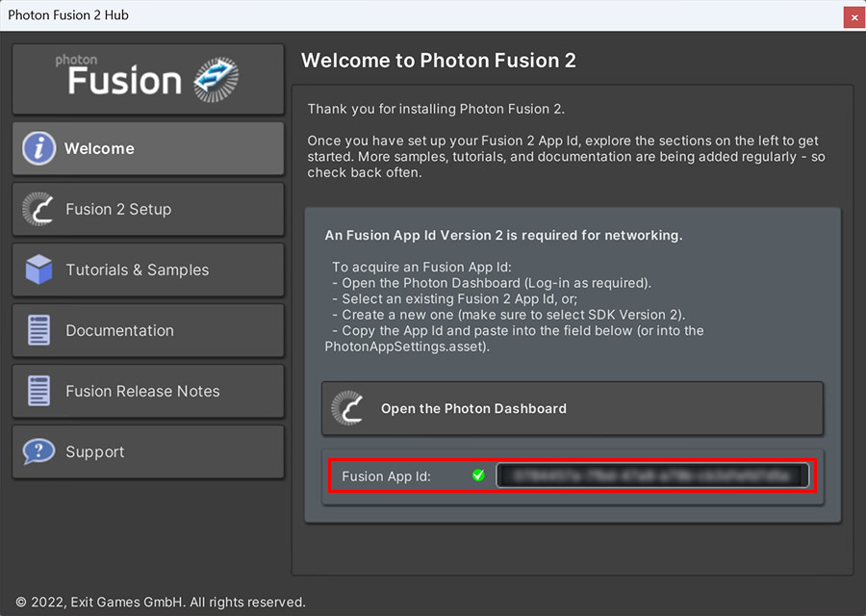The width and height of the screenshot is (866, 616).
Task: Switch to Fusion 2 Setup section
Action: tap(148, 209)
